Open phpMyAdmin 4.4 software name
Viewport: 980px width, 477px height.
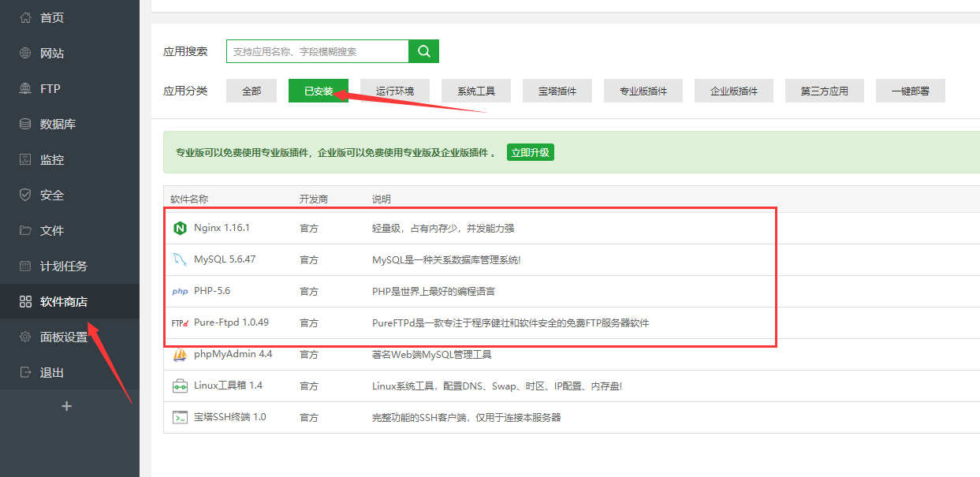click(x=233, y=354)
